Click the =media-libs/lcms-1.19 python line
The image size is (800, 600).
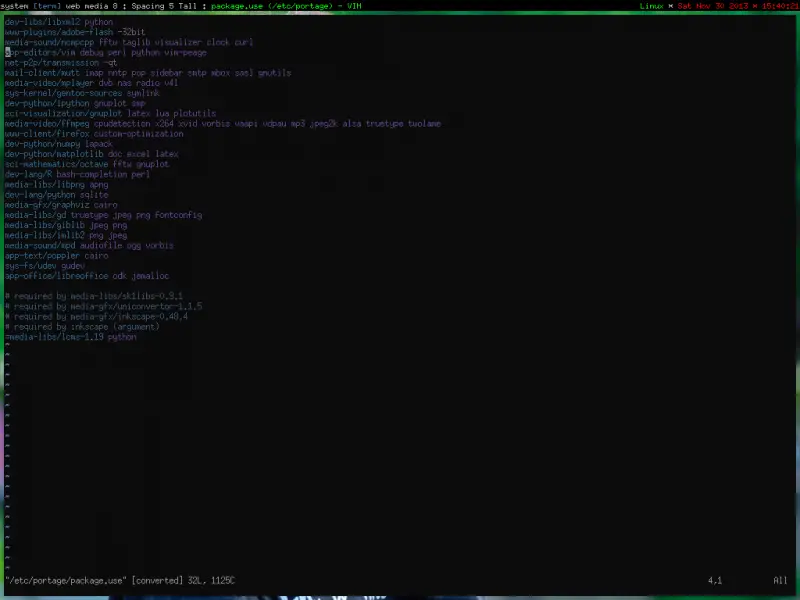click(x=70, y=337)
